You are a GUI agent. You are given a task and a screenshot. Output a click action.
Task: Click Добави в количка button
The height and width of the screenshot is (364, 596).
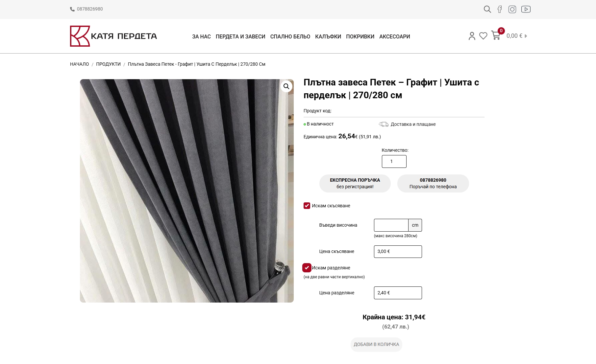(376, 344)
